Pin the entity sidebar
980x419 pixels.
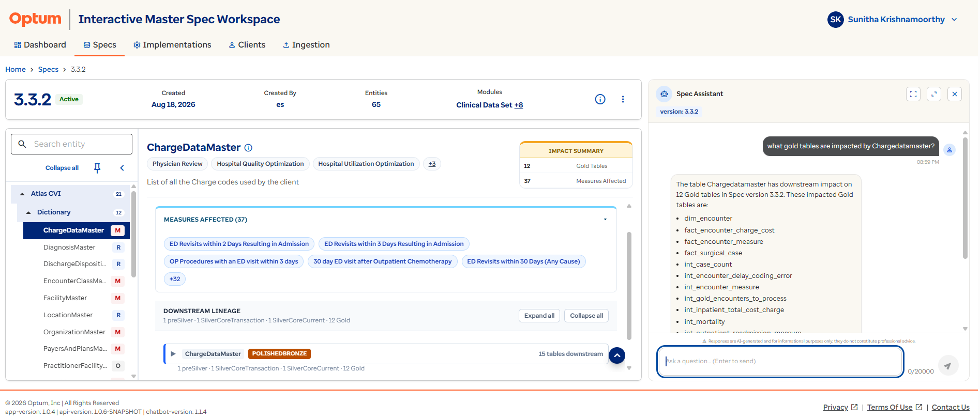(x=97, y=168)
